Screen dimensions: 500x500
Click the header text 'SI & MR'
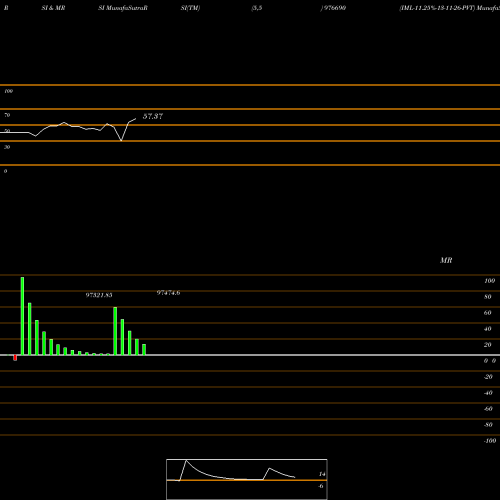(53, 8)
